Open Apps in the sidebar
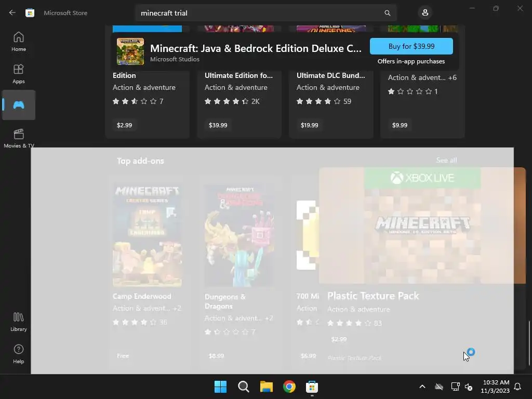Screen dimensions: 532x399 tap(19, 74)
